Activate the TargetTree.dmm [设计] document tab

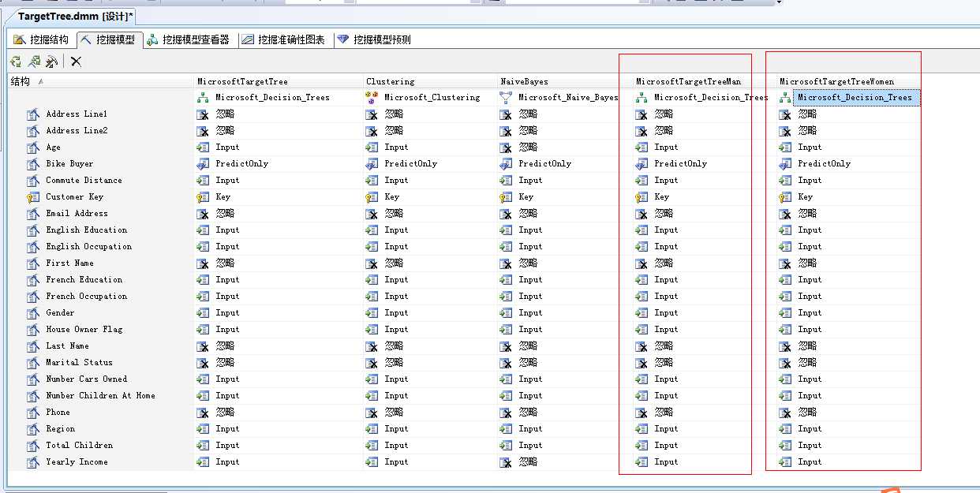pos(76,16)
